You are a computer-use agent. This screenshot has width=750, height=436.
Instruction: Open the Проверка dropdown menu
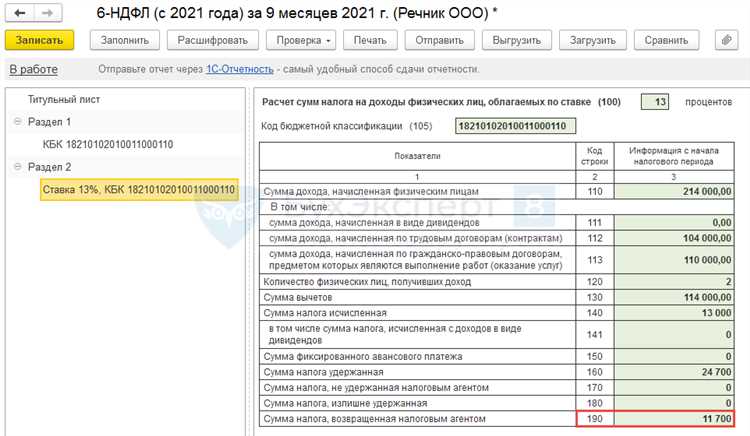pyautogui.click(x=301, y=40)
